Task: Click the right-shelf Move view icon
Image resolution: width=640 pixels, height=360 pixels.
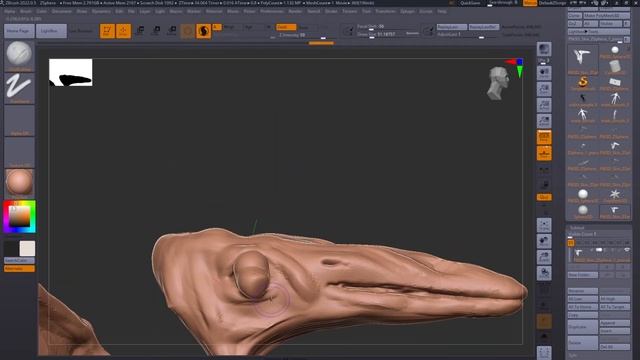Action: coord(544,241)
